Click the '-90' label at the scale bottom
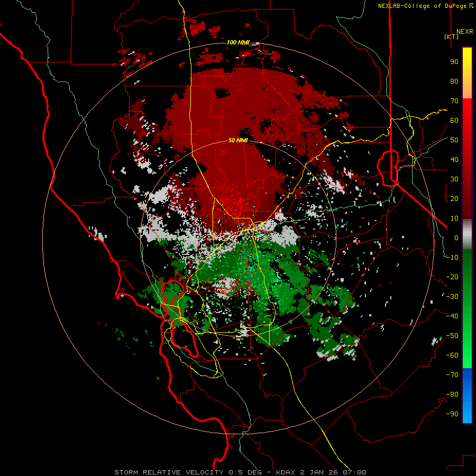476x476 pixels. 452,414
